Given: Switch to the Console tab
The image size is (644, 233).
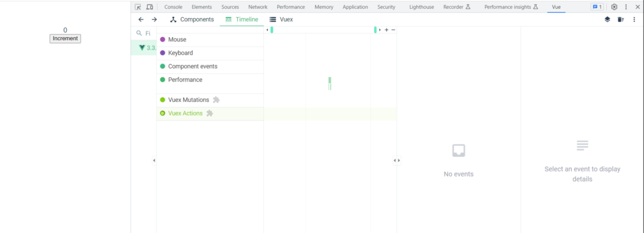Looking at the screenshot, I should pos(174,7).
